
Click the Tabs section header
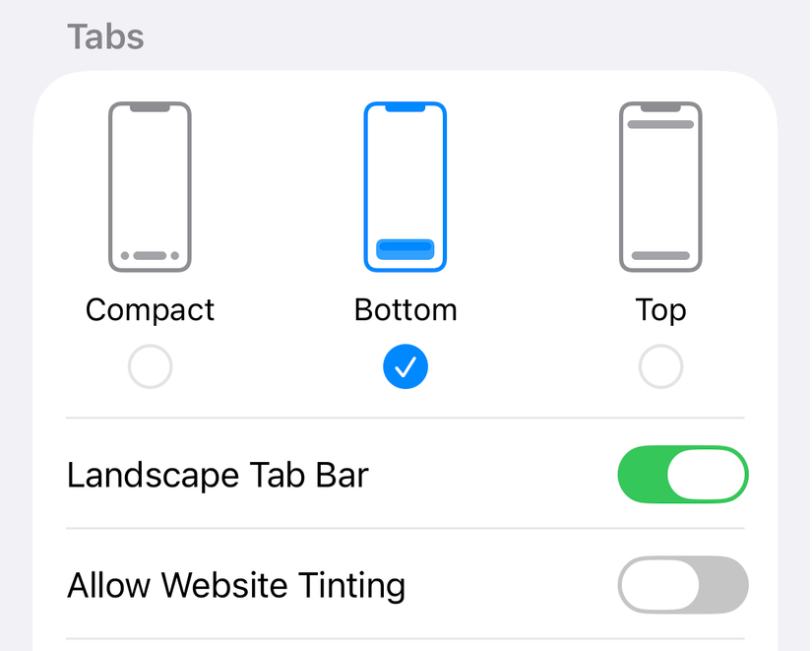[x=104, y=36]
